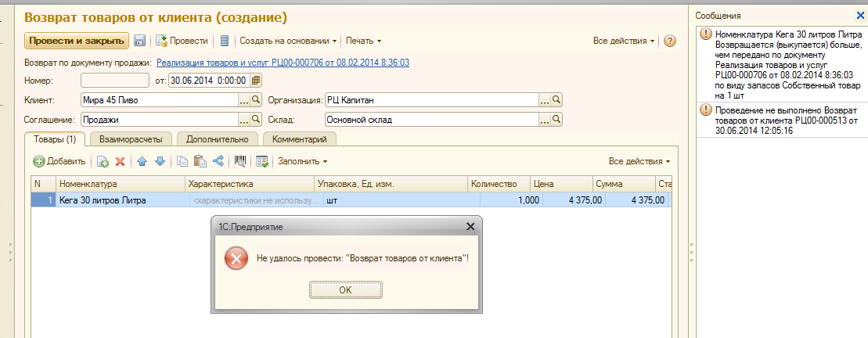Screen dimensions: 868x338
Task: Add a row with Добавить button
Action: point(59,161)
